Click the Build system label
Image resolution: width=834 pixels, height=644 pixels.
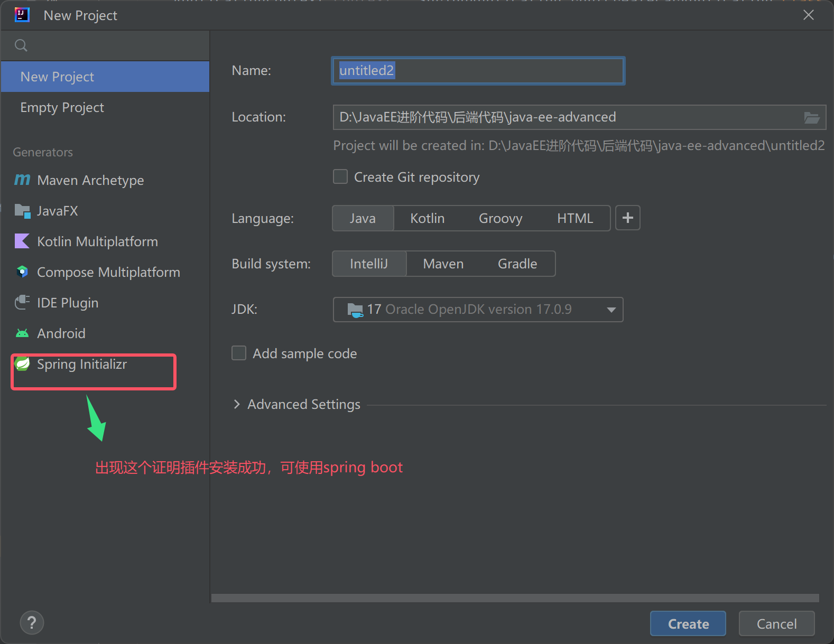coord(271,264)
